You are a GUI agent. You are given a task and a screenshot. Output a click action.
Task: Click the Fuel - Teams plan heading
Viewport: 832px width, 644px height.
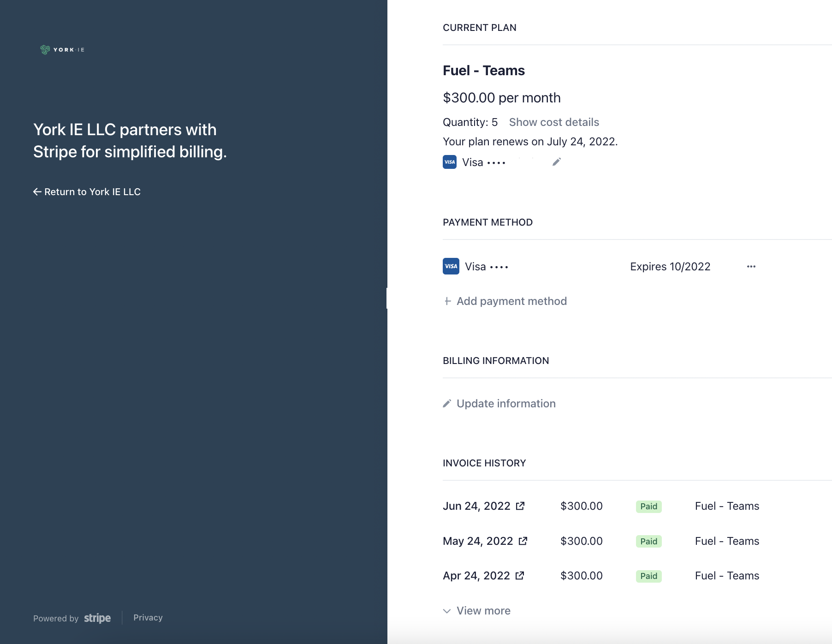(484, 71)
